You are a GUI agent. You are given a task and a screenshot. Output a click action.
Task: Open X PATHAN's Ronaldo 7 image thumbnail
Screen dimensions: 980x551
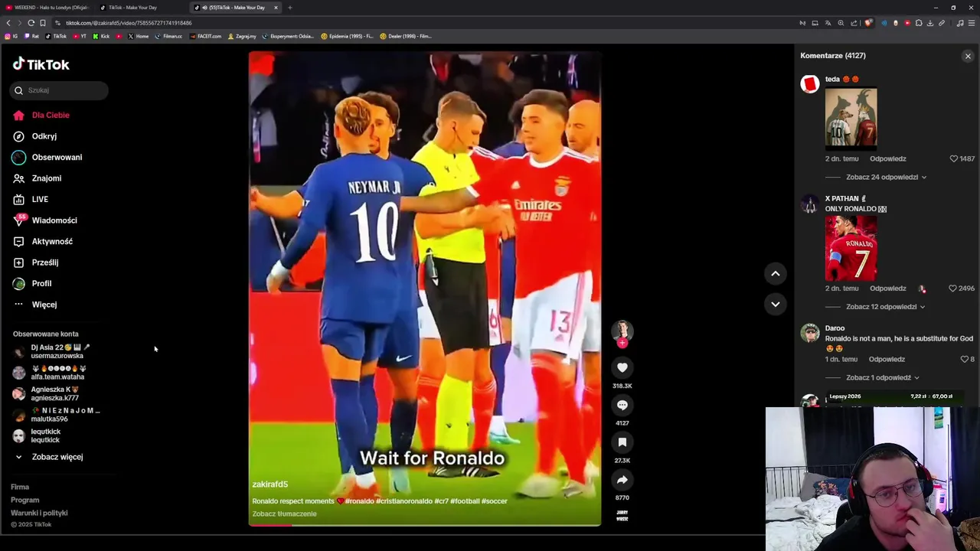851,248
